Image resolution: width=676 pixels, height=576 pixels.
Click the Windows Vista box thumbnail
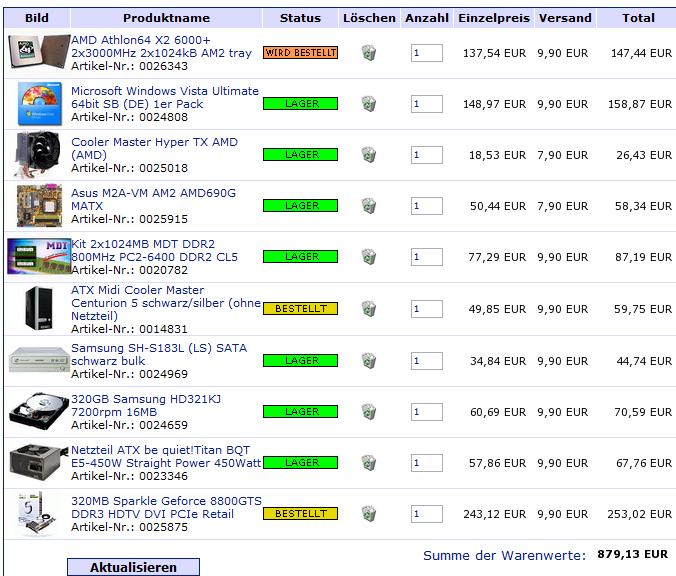[x=40, y=104]
